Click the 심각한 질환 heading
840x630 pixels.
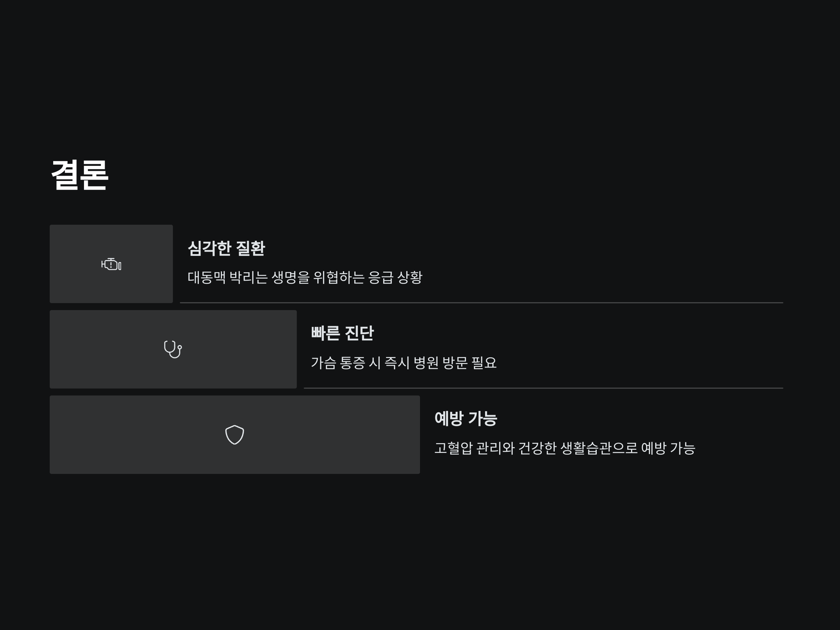(226, 248)
